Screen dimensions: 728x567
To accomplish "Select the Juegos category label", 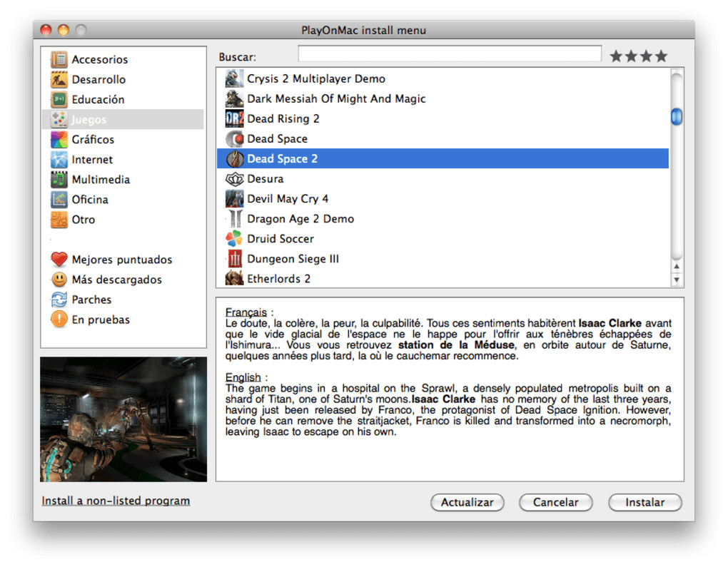I will (89, 120).
